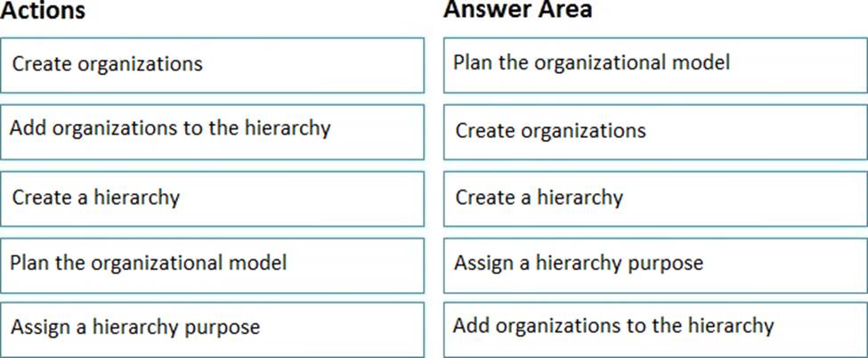Screen dimensions: 868x358
Task: Focus the Answer Area entry 'Assign a hierarchy purpose'
Action: click(x=654, y=264)
